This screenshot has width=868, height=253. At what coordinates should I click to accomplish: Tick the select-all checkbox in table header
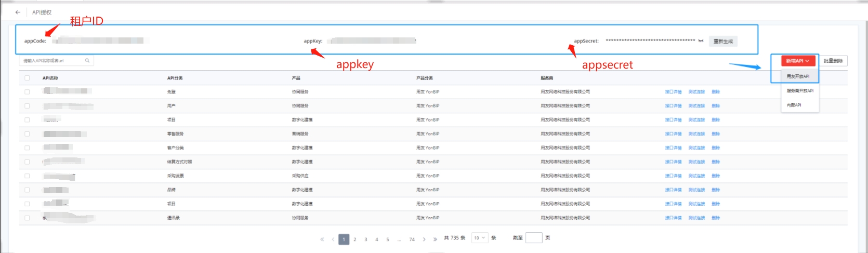(27, 78)
